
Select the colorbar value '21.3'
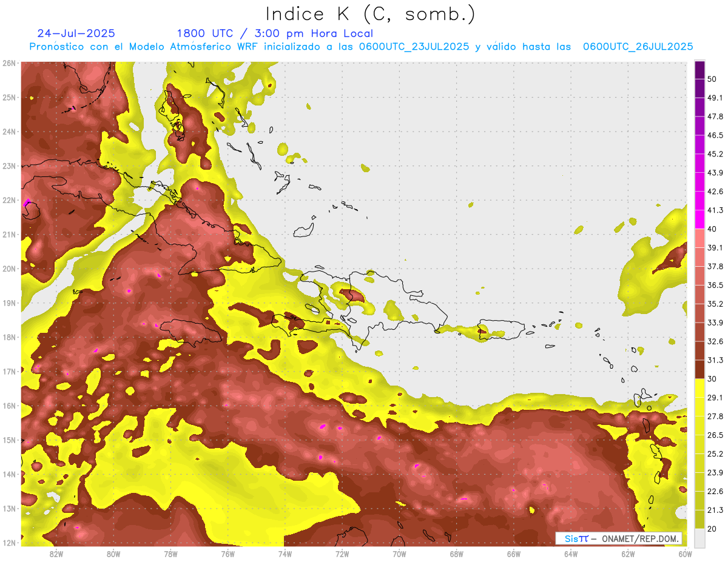[x=715, y=510]
